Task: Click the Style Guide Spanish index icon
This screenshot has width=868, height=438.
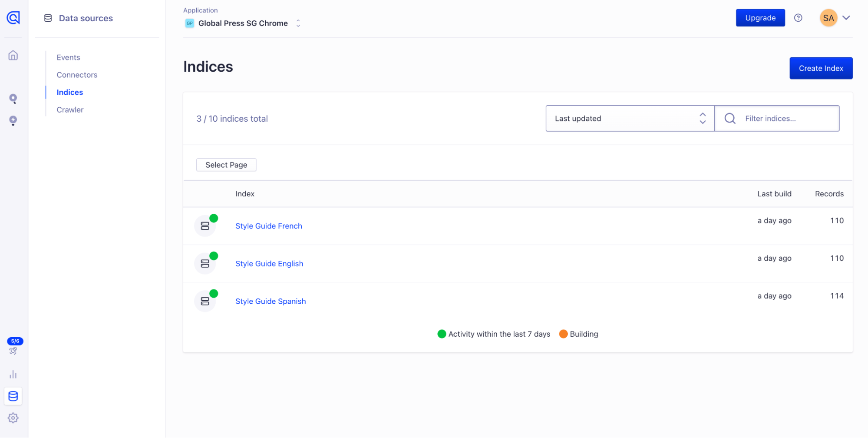Action: pos(205,300)
